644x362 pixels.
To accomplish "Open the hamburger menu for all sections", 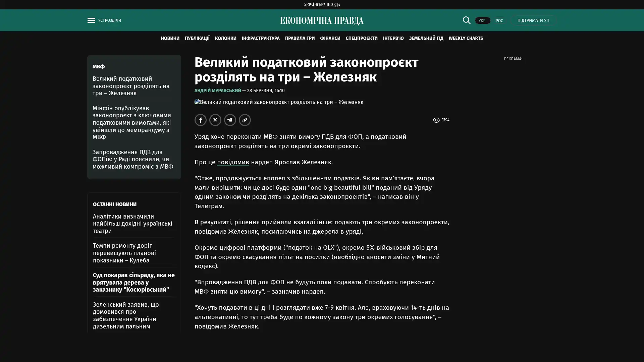I will point(91,20).
